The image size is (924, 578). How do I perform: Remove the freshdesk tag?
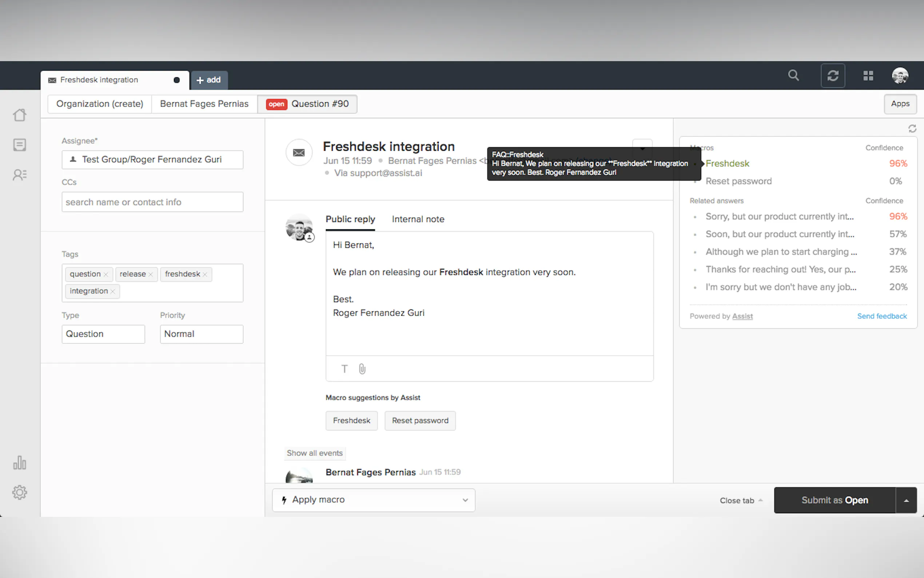tap(205, 274)
